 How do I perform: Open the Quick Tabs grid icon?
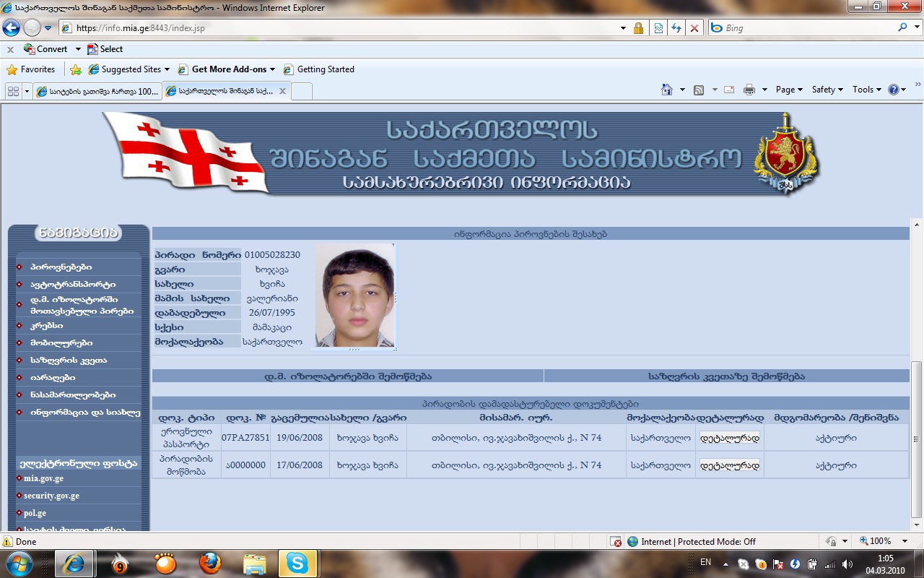[x=12, y=91]
